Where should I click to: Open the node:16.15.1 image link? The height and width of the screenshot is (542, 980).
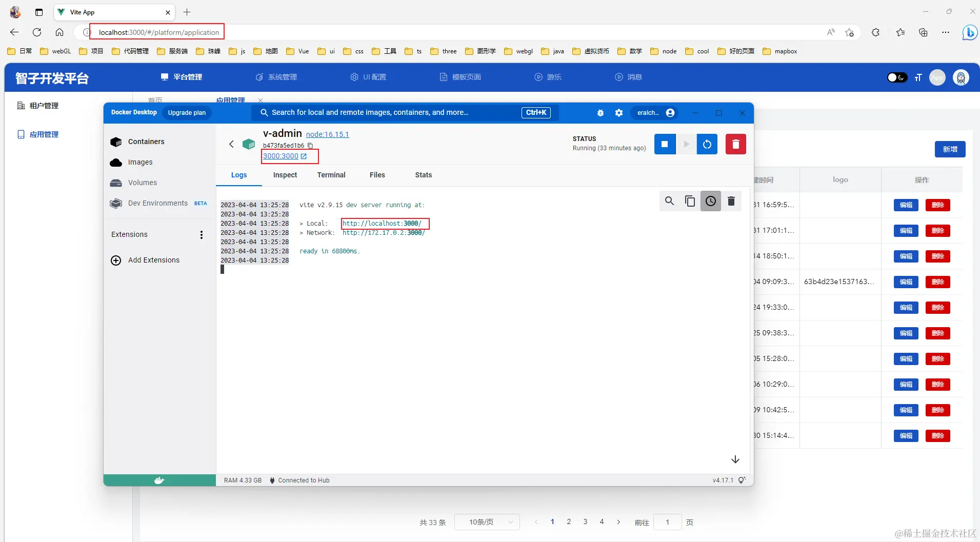click(x=328, y=134)
